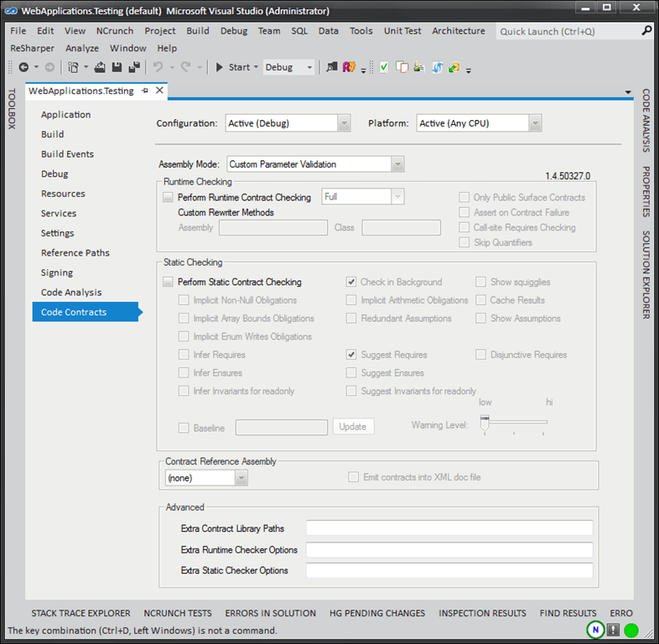The height and width of the screenshot is (644, 659).
Task: Open the Unit Test menu
Action: (x=402, y=31)
